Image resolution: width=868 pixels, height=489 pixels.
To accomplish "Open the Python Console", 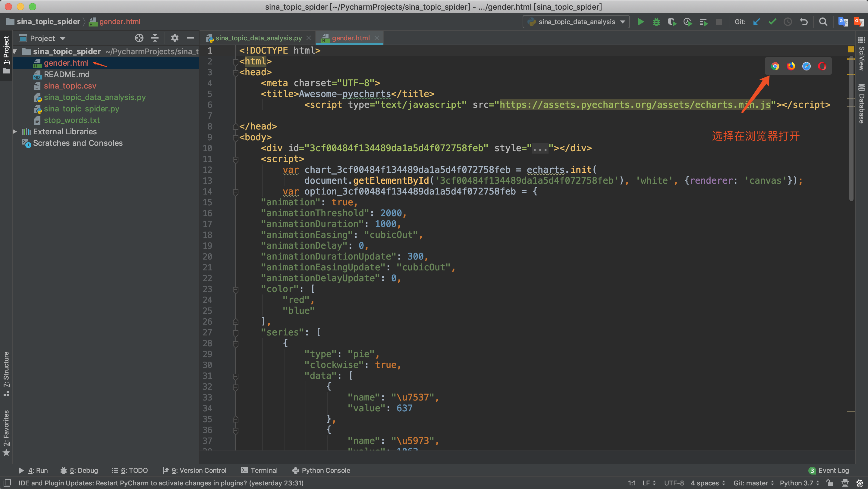I will tap(321, 471).
